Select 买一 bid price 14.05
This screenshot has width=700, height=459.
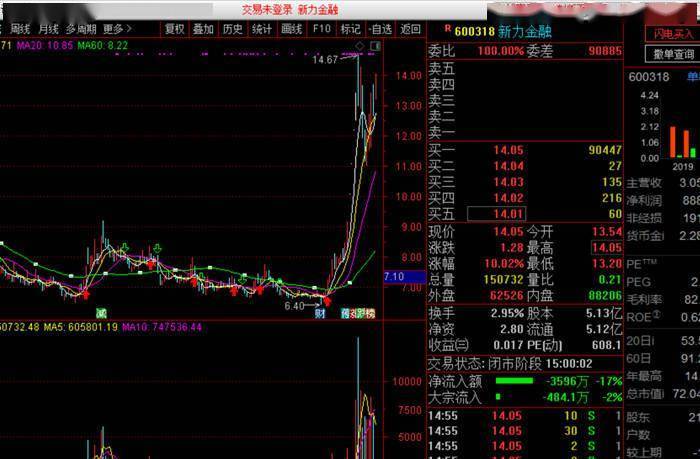(508, 150)
